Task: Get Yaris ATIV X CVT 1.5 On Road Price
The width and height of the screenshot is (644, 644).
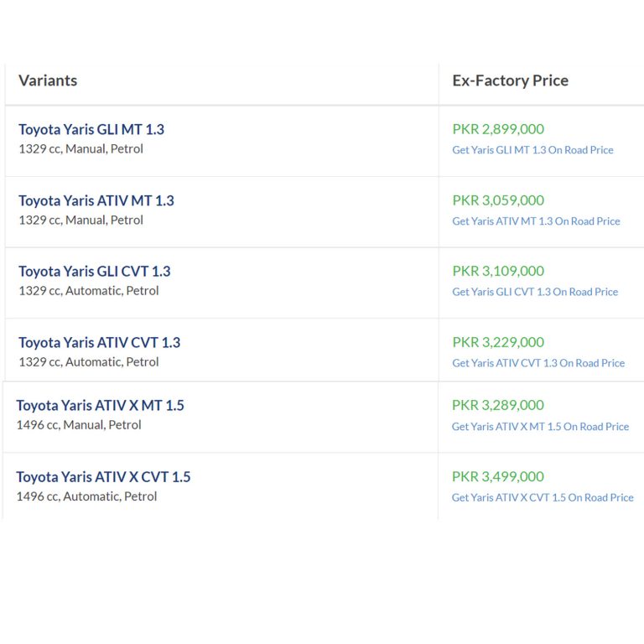Action: click(x=543, y=497)
